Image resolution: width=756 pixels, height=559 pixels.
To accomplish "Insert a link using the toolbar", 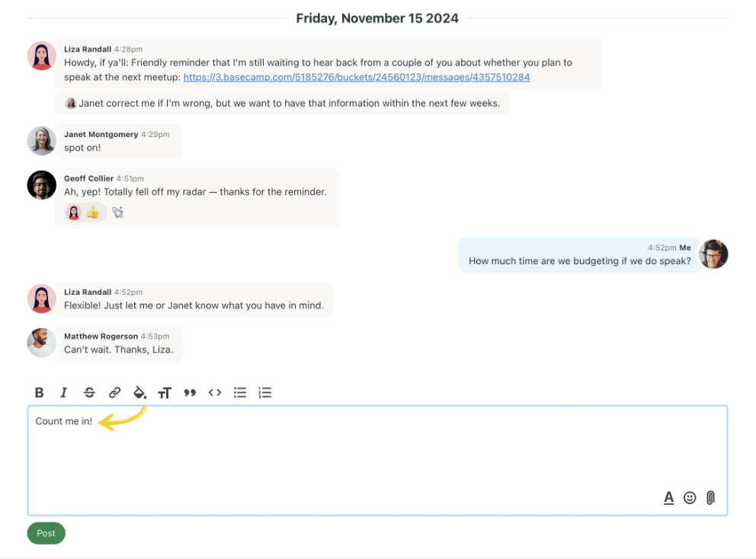I will click(x=114, y=393).
